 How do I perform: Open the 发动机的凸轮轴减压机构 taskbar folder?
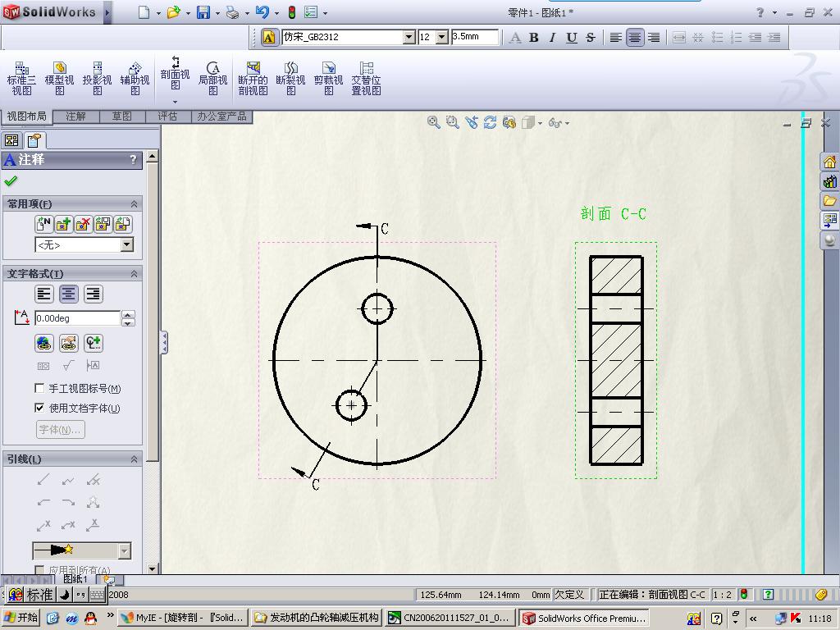(x=316, y=618)
